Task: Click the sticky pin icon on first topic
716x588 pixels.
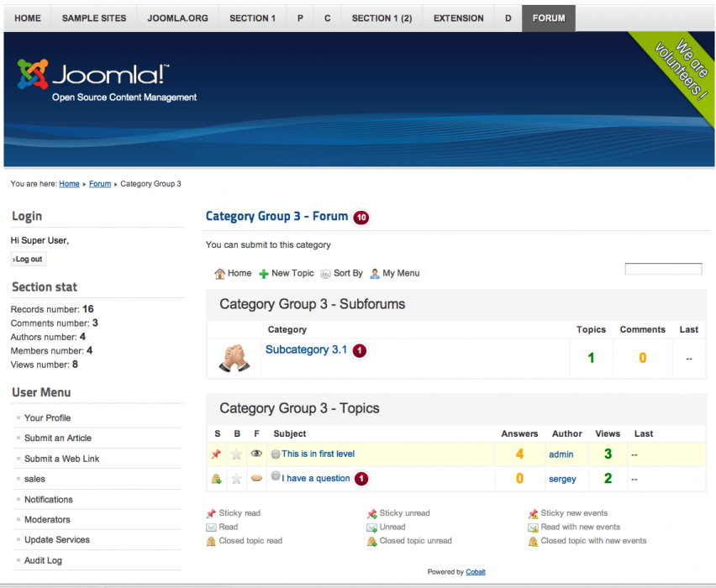Action: tap(216, 454)
